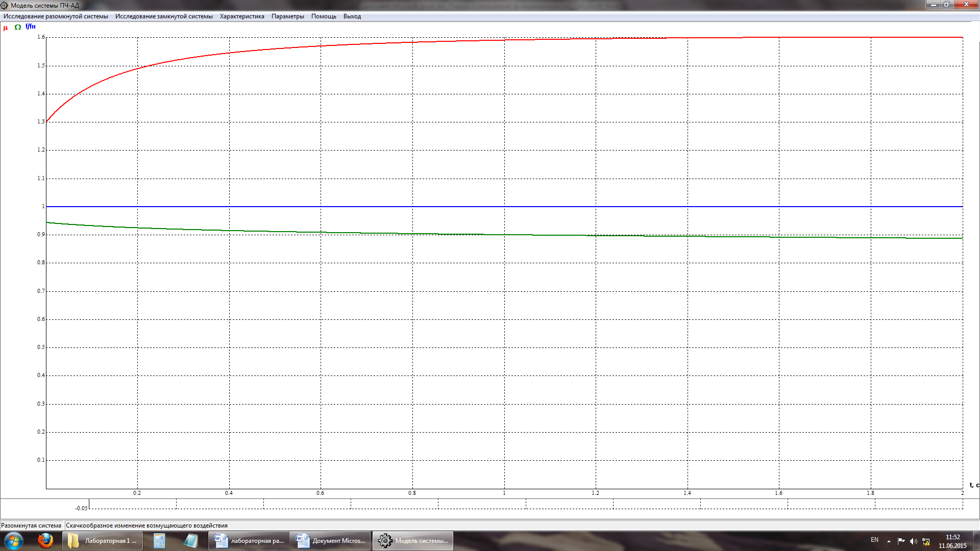Image resolution: width=980 pixels, height=551 pixels.
Task: Switch to 'лабораторная ра...' Word document
Action: 249,541
